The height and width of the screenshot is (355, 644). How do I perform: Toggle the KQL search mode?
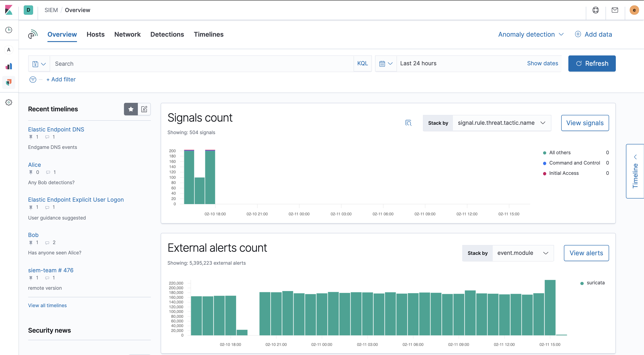[x=362, y=63]
